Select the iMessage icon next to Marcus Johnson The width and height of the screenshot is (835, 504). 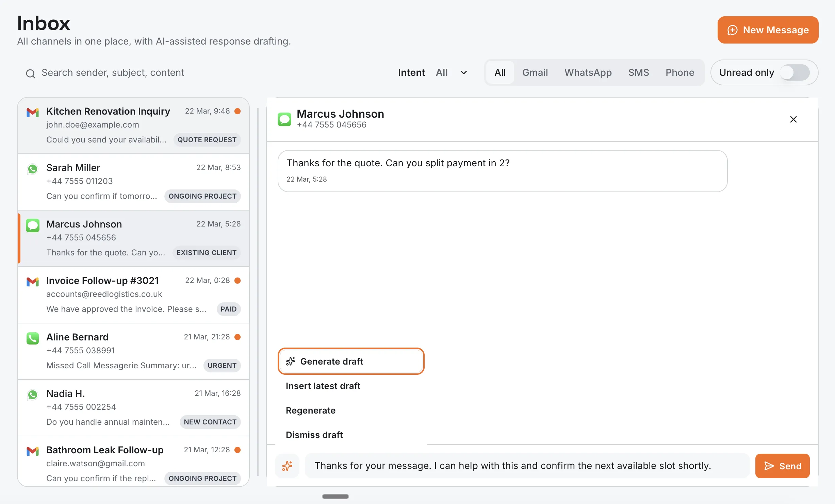[x=32, y=225]
